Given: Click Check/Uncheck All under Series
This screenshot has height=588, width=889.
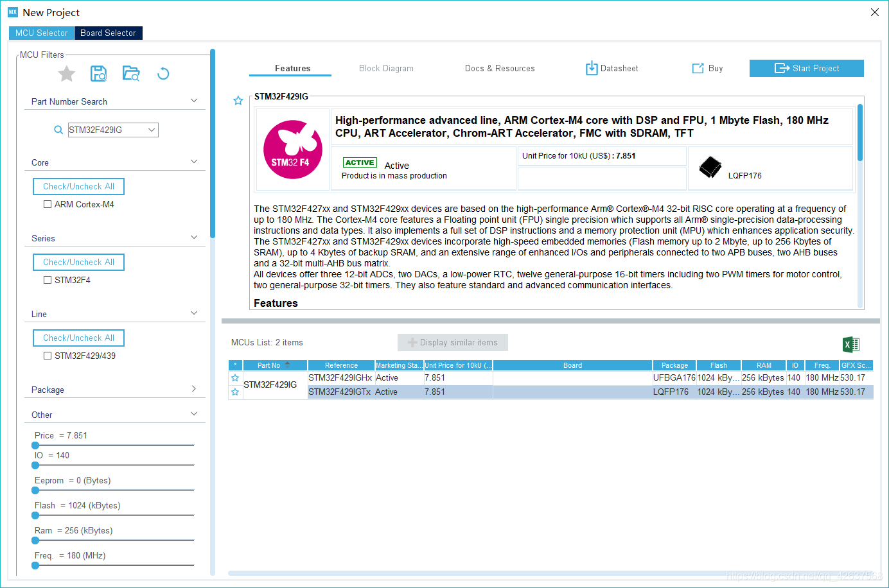Looking at the screenshot, I should [78, 263].
